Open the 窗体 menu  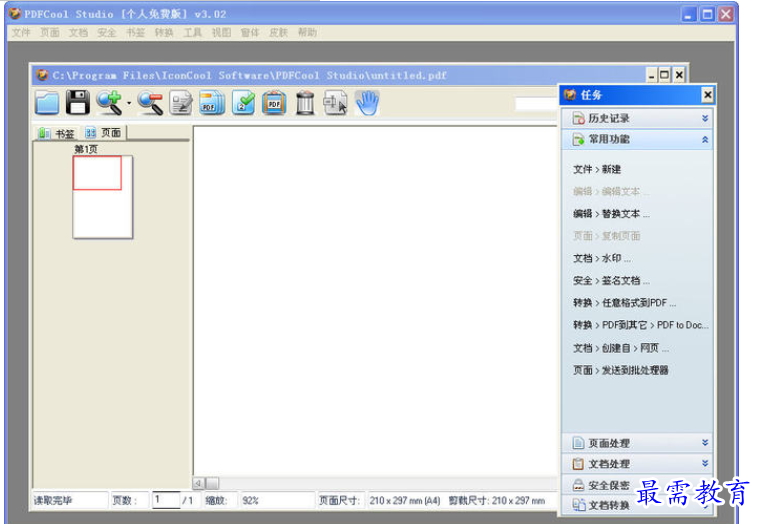tap(250, 32)
